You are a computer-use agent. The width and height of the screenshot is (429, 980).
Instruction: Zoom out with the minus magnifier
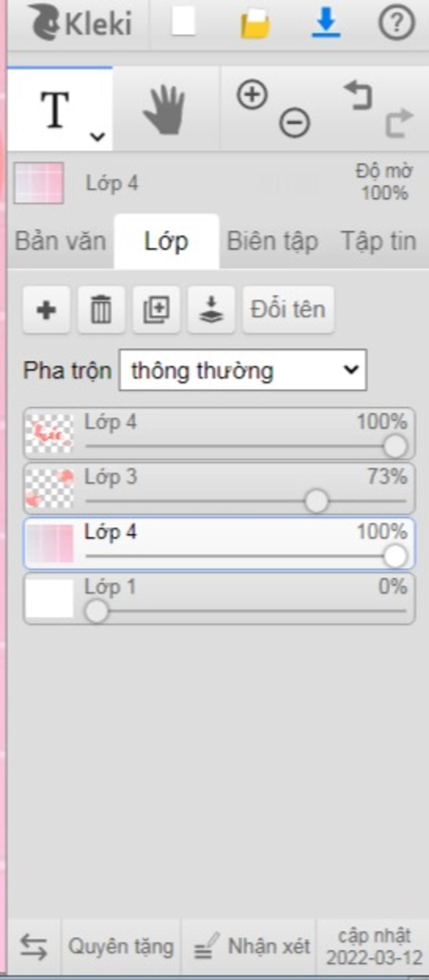(295, 123)
